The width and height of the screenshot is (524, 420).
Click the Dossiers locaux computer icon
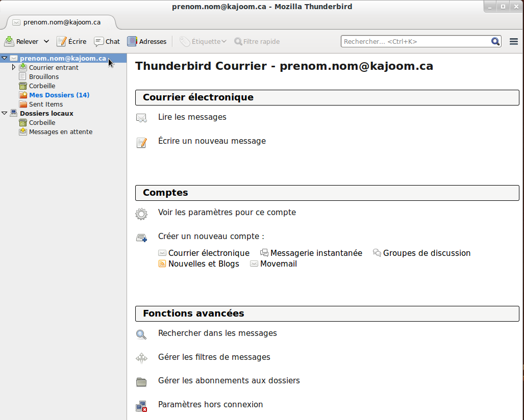tap(14, 113)
